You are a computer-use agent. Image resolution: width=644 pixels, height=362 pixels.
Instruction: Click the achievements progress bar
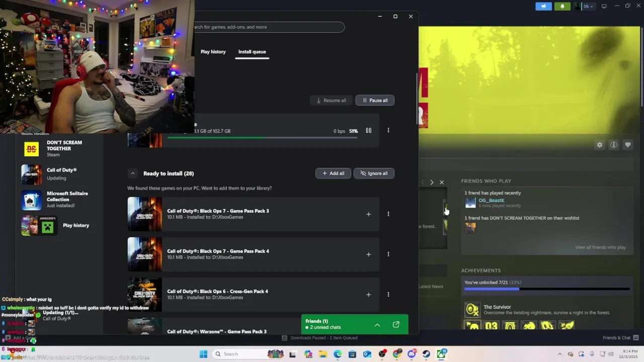point(546,289)
